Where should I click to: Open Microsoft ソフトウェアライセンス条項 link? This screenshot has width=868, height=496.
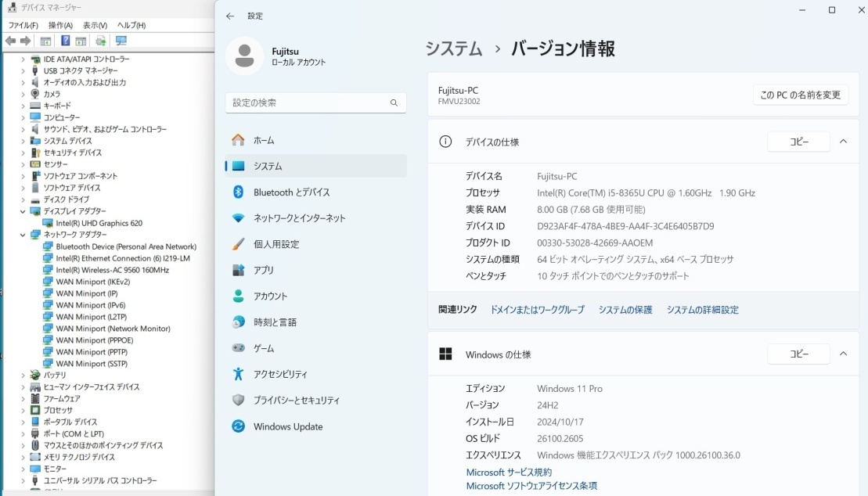(x=531, y=486)
